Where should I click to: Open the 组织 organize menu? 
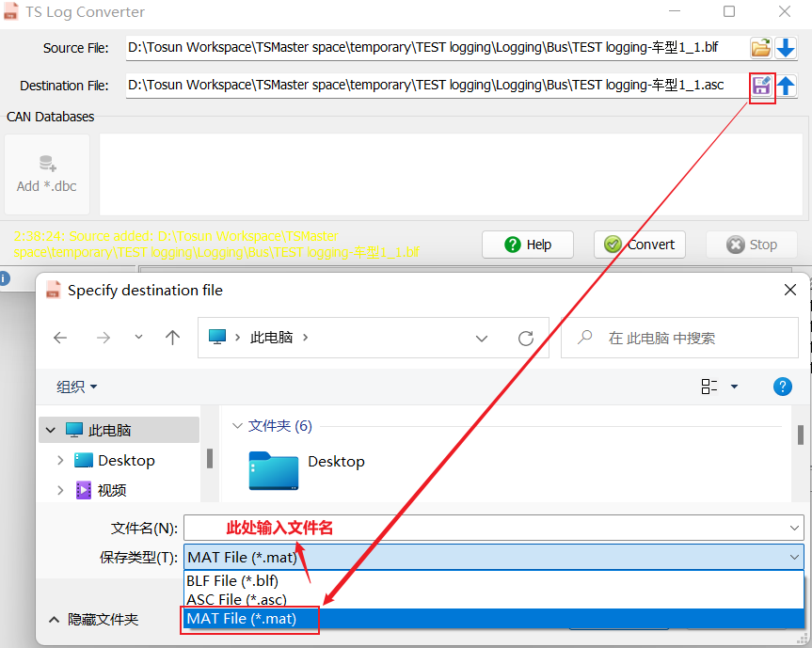pos(76,387)
